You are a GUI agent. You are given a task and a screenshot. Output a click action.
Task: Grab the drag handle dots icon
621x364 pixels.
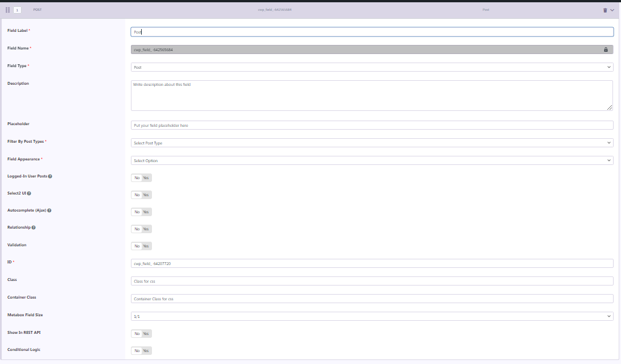[x=7, y=10]
